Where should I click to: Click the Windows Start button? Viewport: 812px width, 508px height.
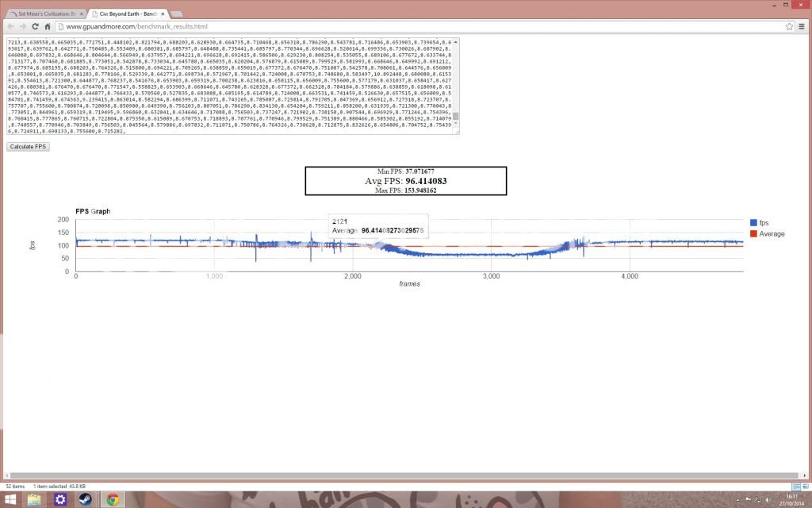coord(10,499)
